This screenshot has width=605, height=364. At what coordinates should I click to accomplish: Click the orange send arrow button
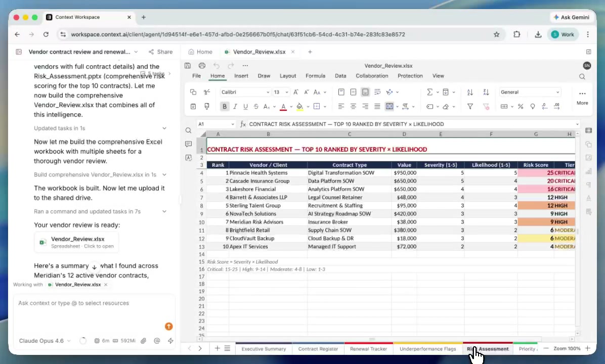(x=168, y=326)
